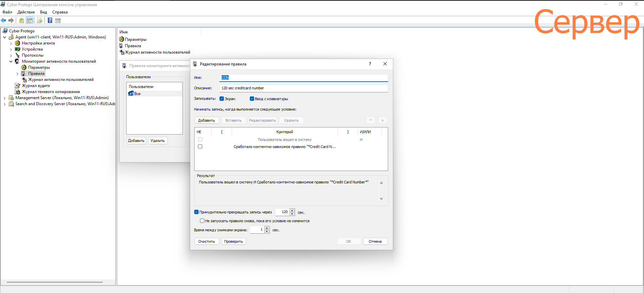Click the Export list toolbar icon
Image resolution: width=644 pixels, height=293 pixels.
pos(40,21)
